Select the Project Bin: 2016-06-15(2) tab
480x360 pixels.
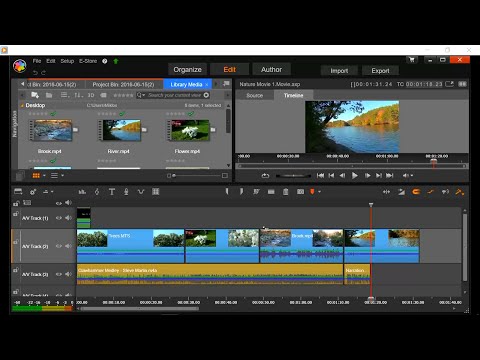[x=123, y=85]
